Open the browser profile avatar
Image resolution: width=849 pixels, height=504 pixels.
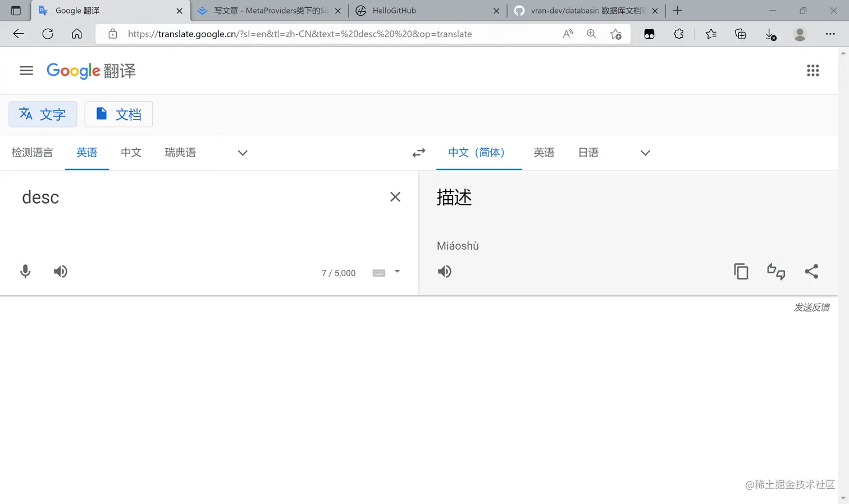pyautogui.click(x=800, y=34)
